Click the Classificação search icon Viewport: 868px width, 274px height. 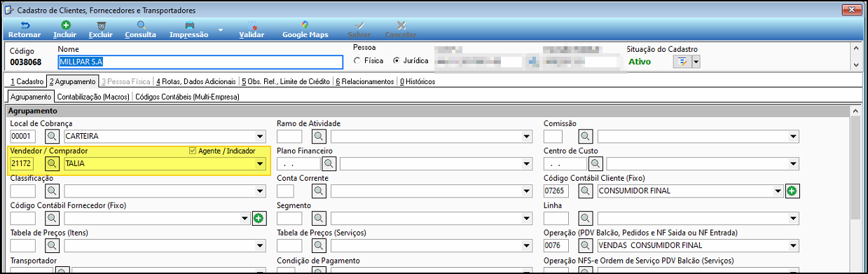click(x=53, y=191)
